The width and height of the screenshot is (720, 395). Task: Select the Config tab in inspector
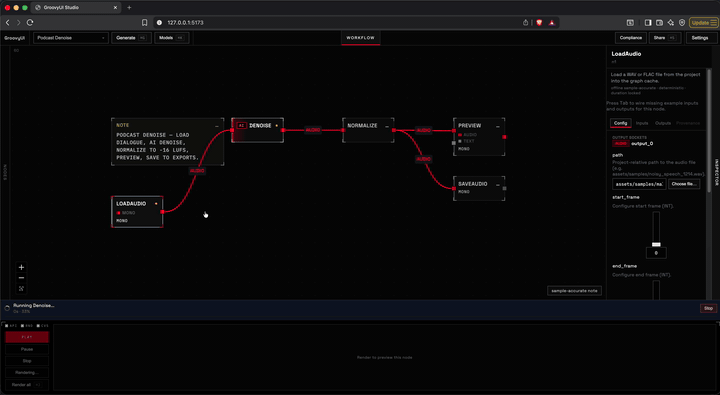pos(620,123)
